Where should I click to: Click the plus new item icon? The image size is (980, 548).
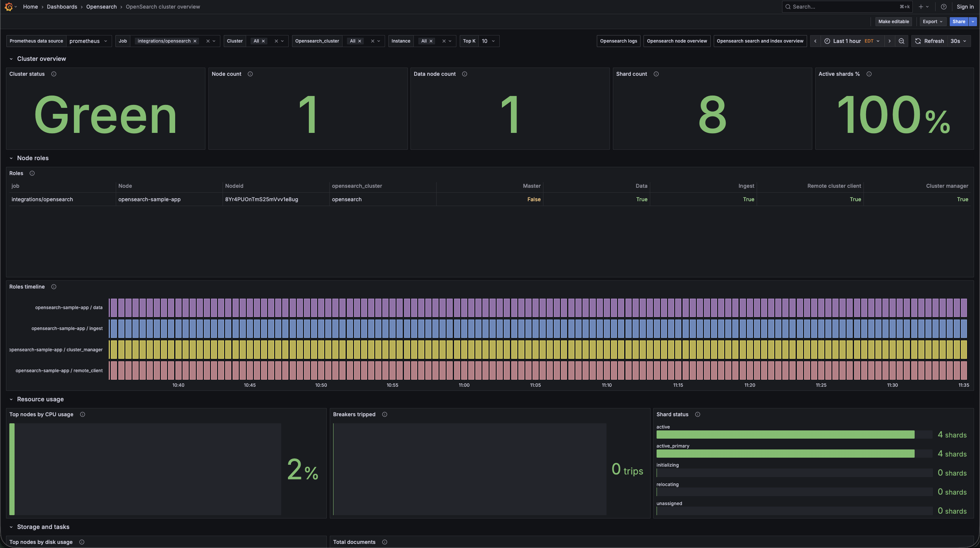(x=921, y=7)
